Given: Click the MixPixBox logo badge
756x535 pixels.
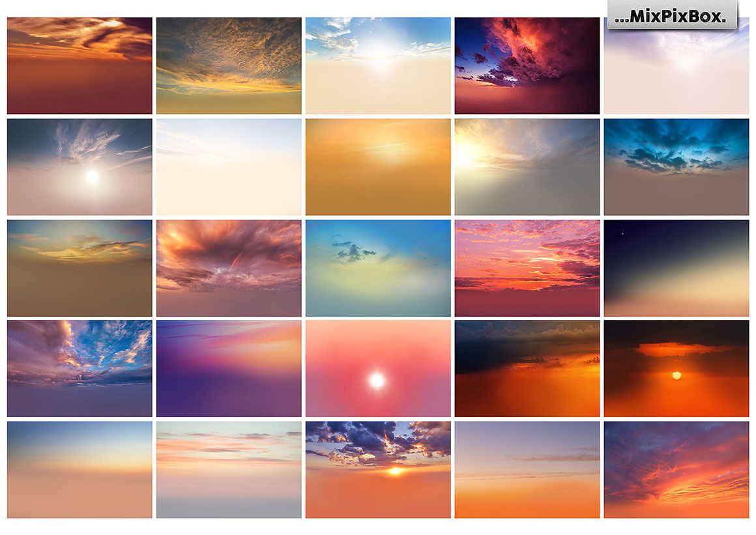Looking at the screenshot, I should click(x=672, y=16).
